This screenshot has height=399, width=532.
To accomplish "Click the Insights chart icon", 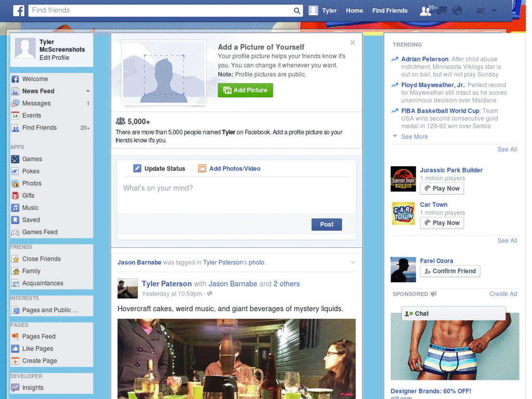I will click(15, 388).
